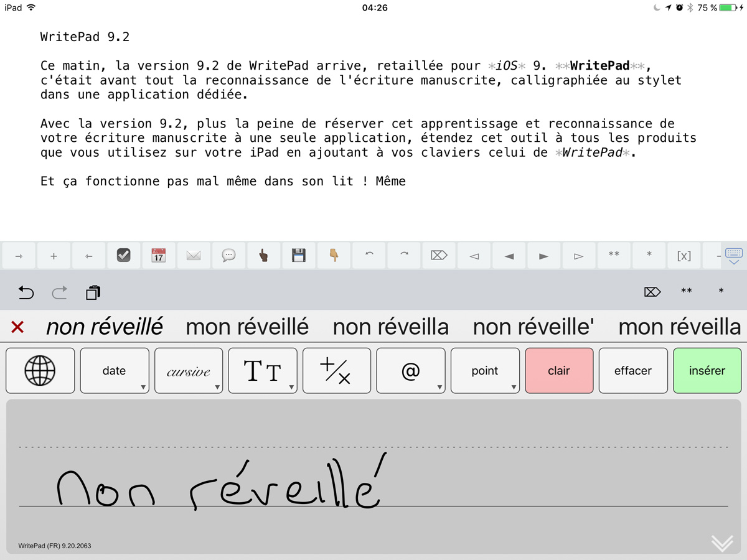The height and width of the screenshot is (560, 747).
Task: Tap the * italic marker in WritePad header
Action: coord(721,291)
